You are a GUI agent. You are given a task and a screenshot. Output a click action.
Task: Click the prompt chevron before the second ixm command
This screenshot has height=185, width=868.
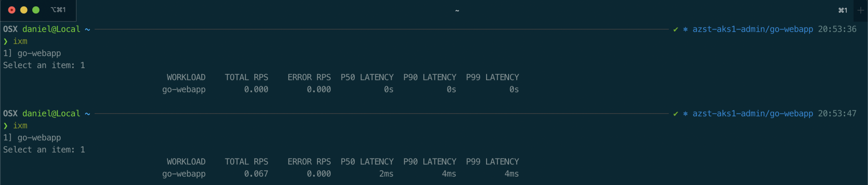coord(6,126)
